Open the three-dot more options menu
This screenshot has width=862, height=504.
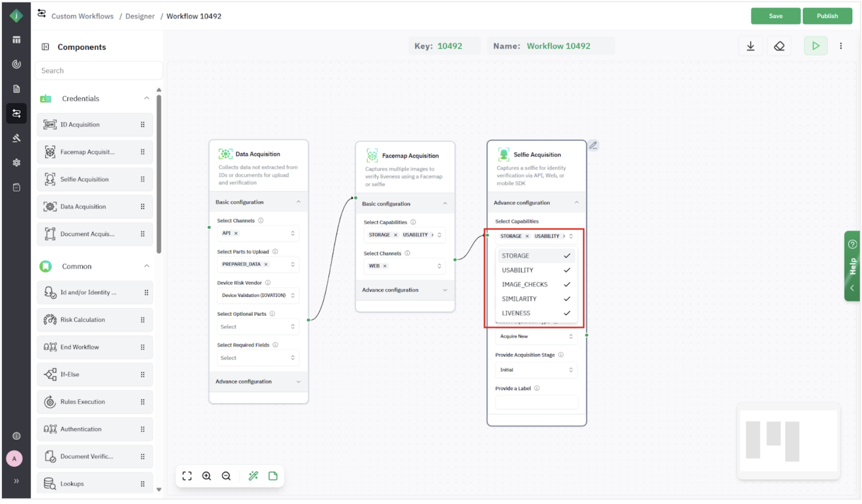click(841, 46)
